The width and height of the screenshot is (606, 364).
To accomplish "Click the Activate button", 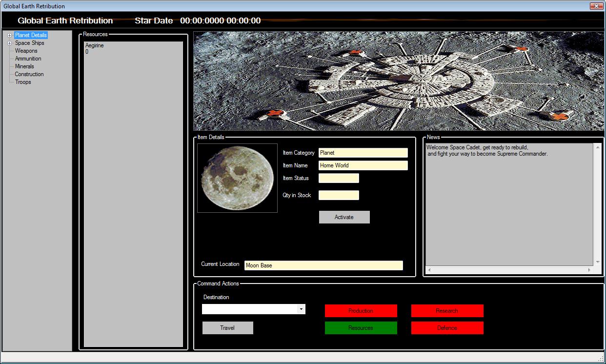I will point(344,217).
